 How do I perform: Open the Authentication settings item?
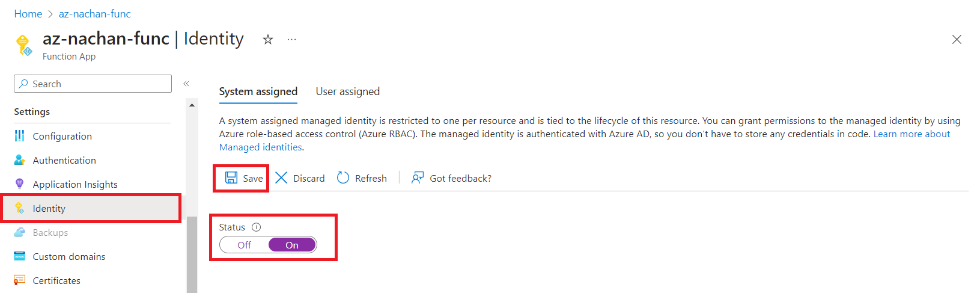pos(64,160)
